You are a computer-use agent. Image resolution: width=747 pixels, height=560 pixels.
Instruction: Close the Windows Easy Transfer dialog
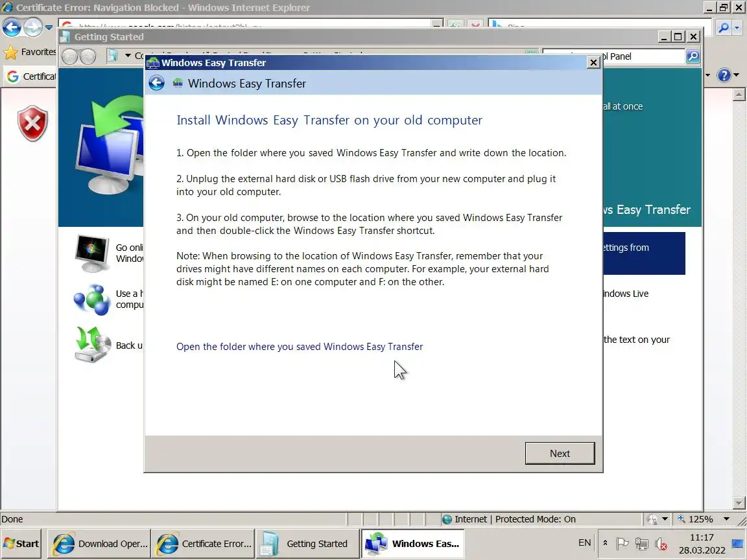[x=593, y=62]
